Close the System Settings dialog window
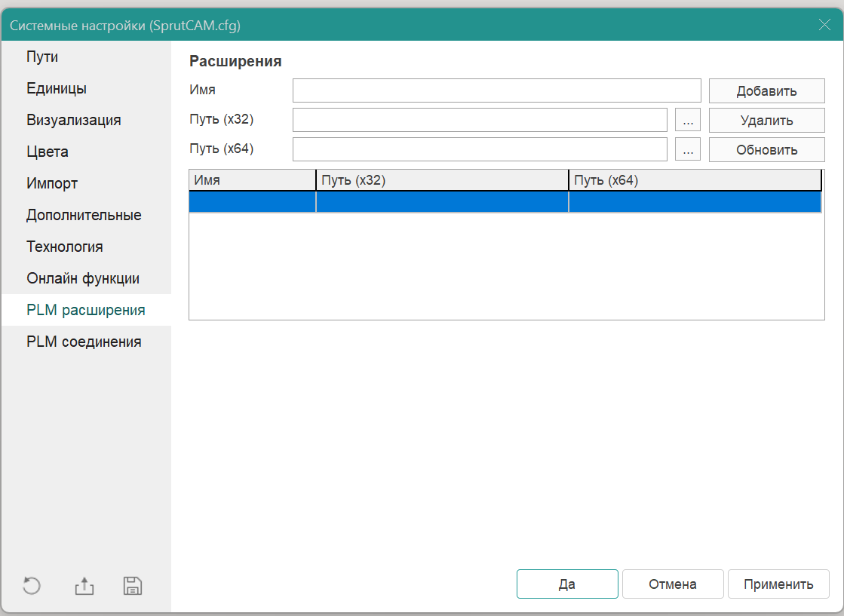This screenshot has height=616, width=844. click(x=824, y=25)
